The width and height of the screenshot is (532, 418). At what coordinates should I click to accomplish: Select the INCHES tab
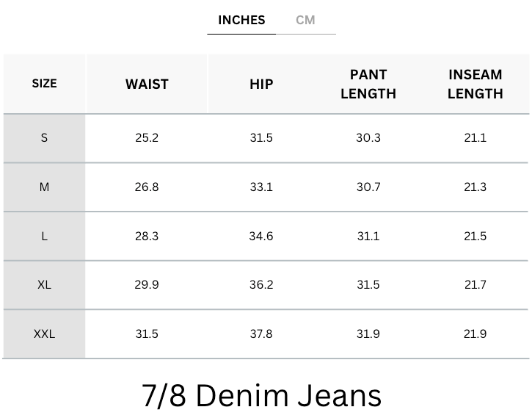tap(241, 21)
